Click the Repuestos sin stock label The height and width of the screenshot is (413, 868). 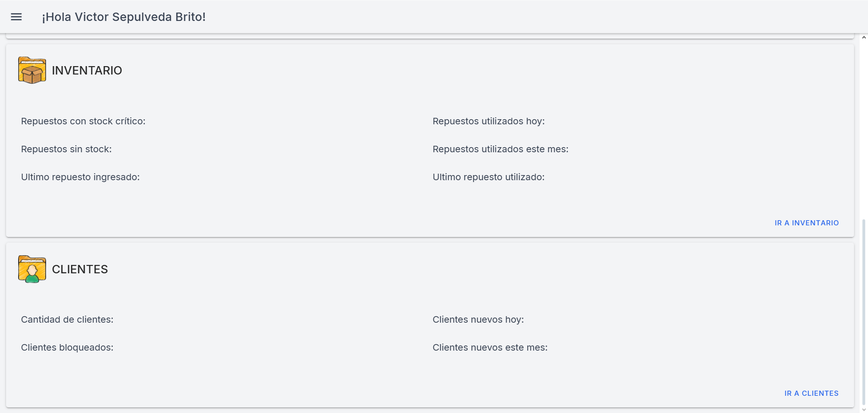pos(67,149)
